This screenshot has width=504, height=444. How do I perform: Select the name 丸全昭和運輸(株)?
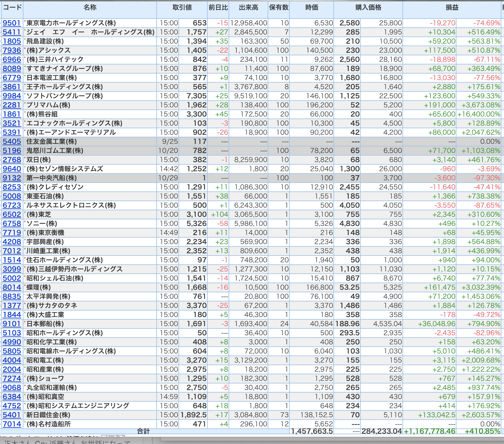(x=51, y=388)
